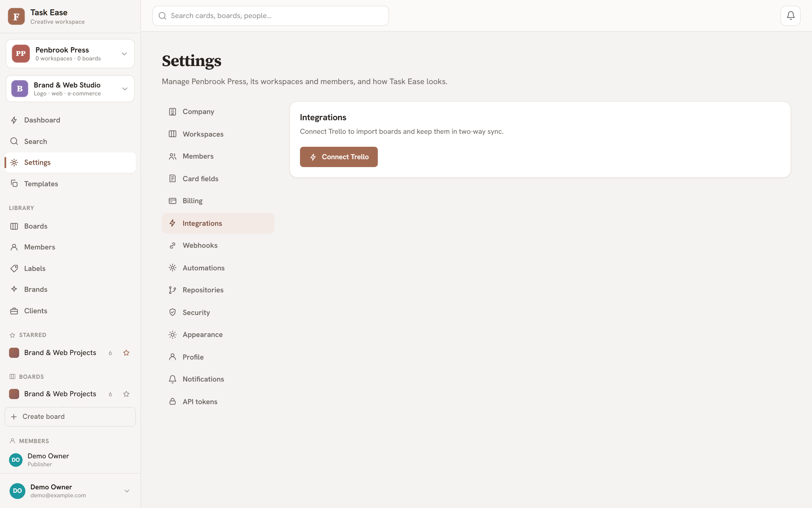Click the Repositories branch icon
The image size is (812, 508).
coord(173,290)
